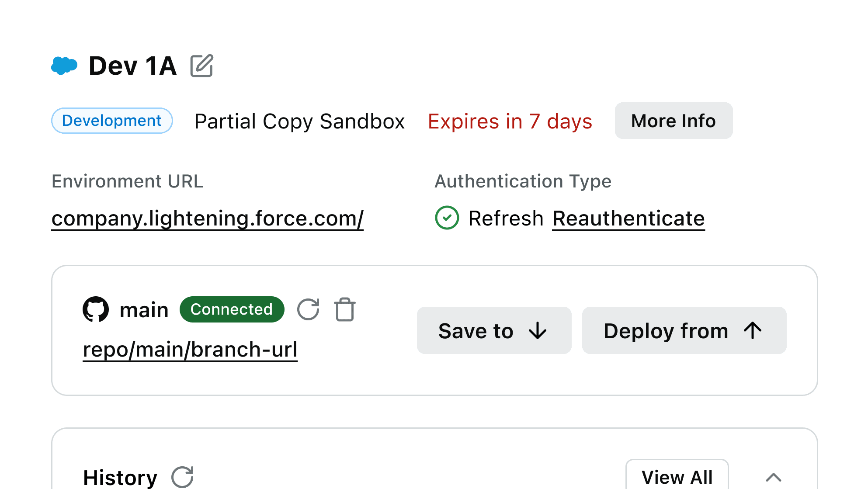Click View All history
This screenshot has height=489, width=868.
tap(677, 477)
